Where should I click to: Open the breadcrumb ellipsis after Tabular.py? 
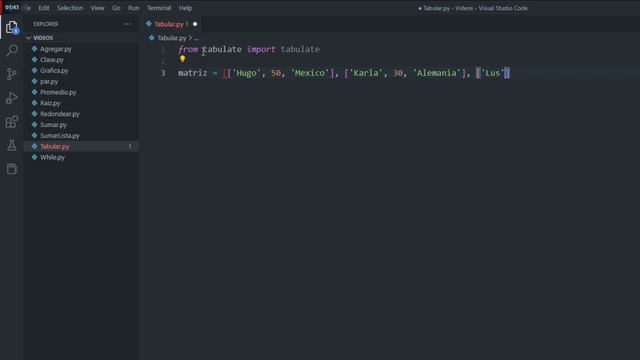pyautogui.click(x=196, y=38)
